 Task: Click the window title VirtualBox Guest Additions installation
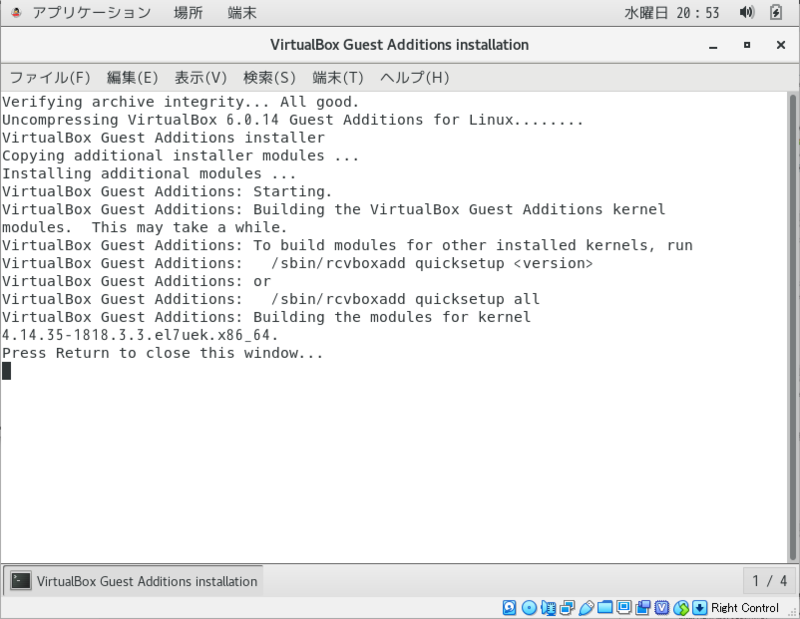coord(399,45)
